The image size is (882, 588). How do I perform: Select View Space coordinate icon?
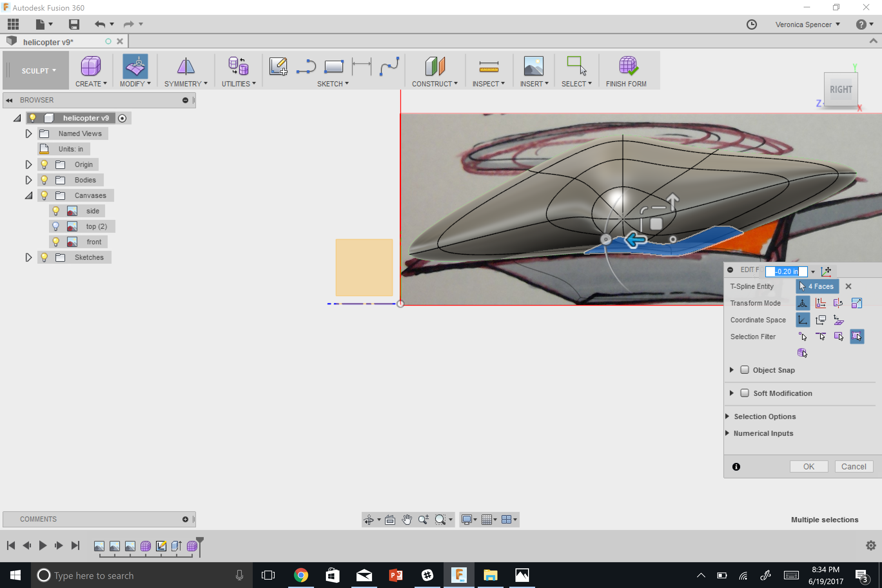pos(820,320)
